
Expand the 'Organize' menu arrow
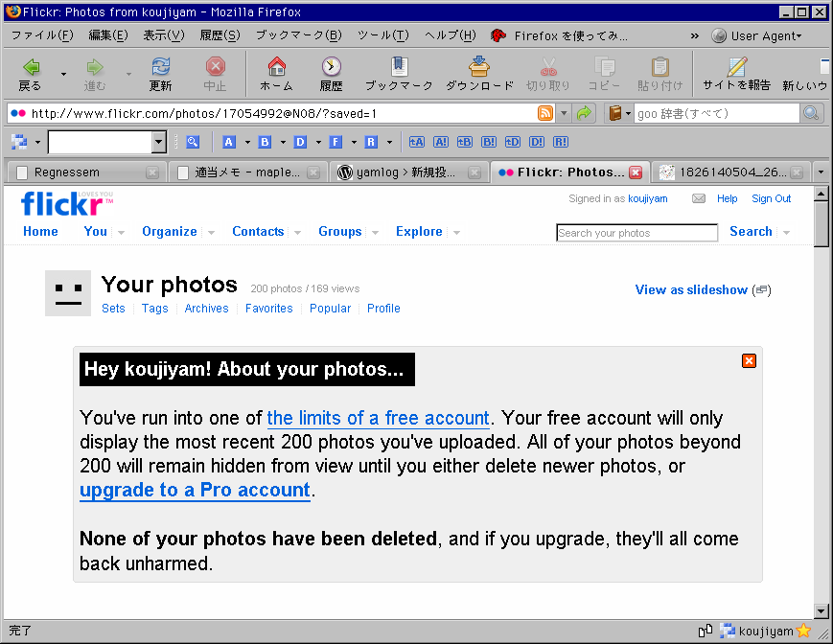[212, 233]
